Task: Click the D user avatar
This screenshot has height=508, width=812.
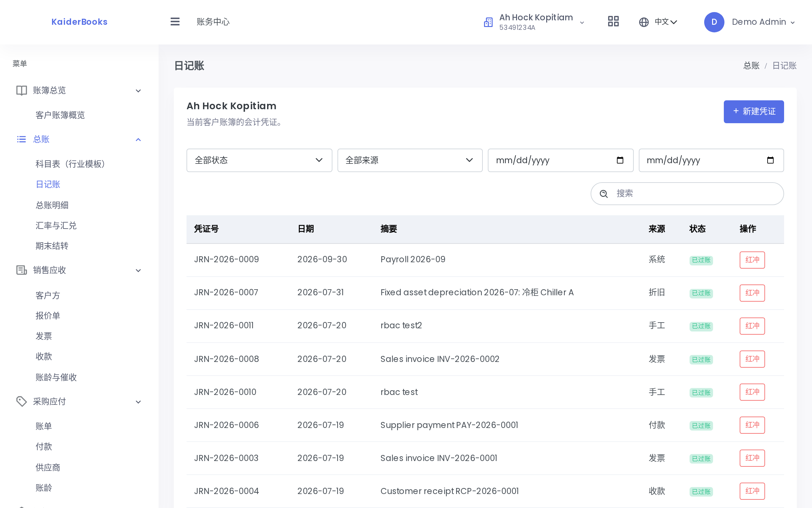Action: 714,22
